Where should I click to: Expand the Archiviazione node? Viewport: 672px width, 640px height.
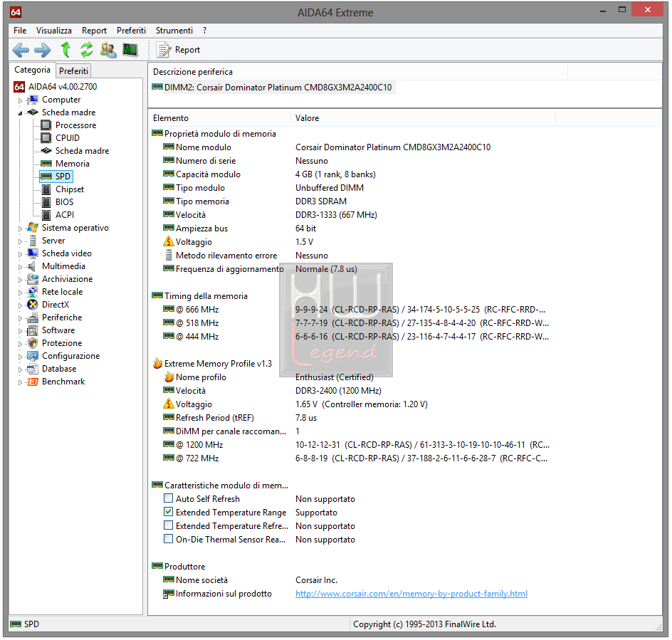[20, 280]
